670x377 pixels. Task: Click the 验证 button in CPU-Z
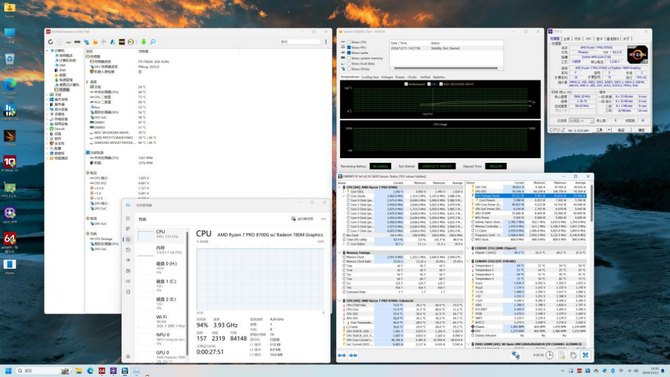click(x=621, y=130)
